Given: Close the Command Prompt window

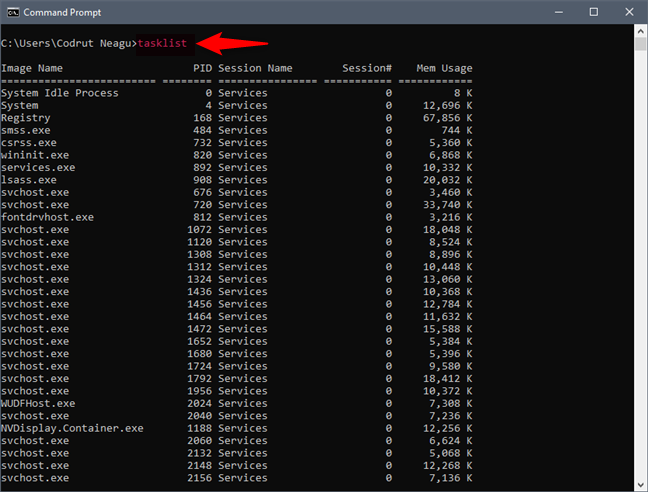Looking at the screenshot, I should tap(628, 11).
